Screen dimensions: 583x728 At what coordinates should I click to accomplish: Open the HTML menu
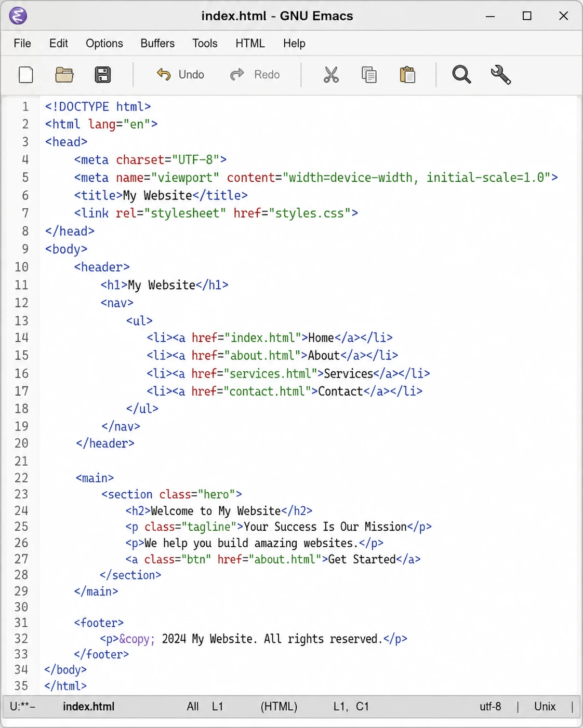click(x=250, y=44)
